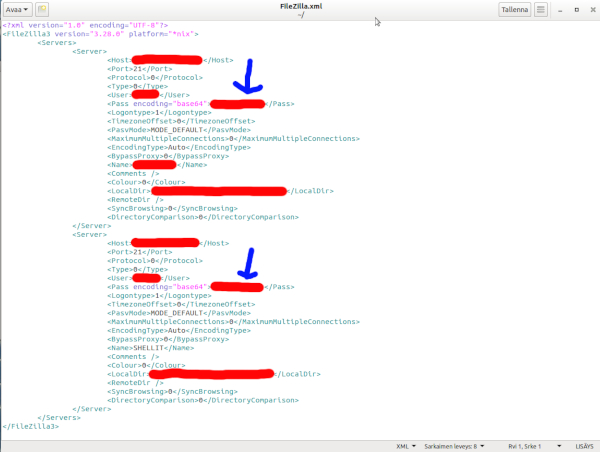Click the FileZilla.xml title text
Screen dimensions: 600x452
coord(301,7)
